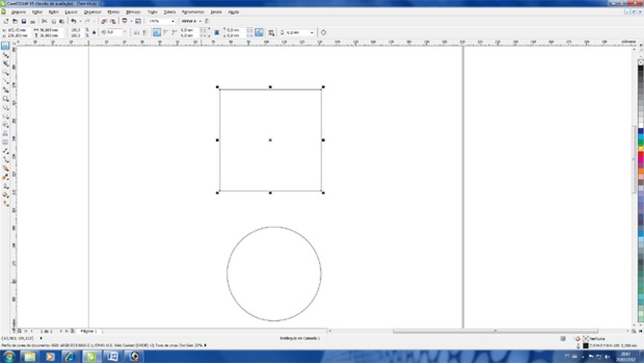Screen dimensions: 644x363
Task: Click the Undo arrow in the toolbar
Action: coord(73,21)
